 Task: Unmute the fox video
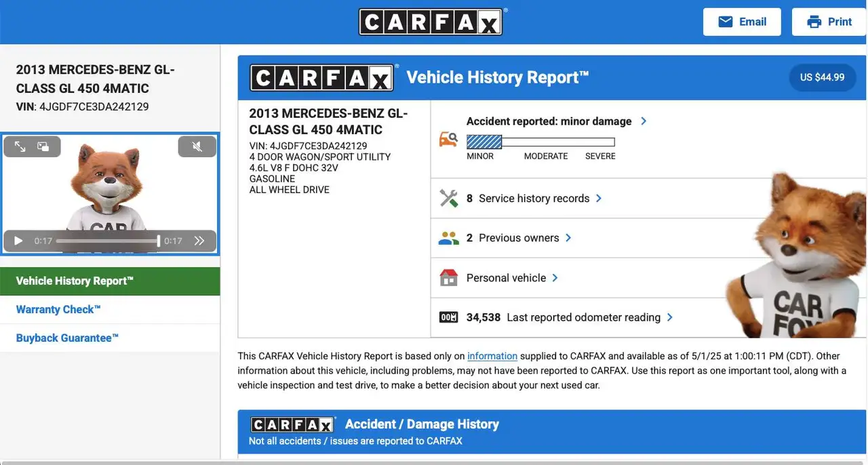point(197,146)
